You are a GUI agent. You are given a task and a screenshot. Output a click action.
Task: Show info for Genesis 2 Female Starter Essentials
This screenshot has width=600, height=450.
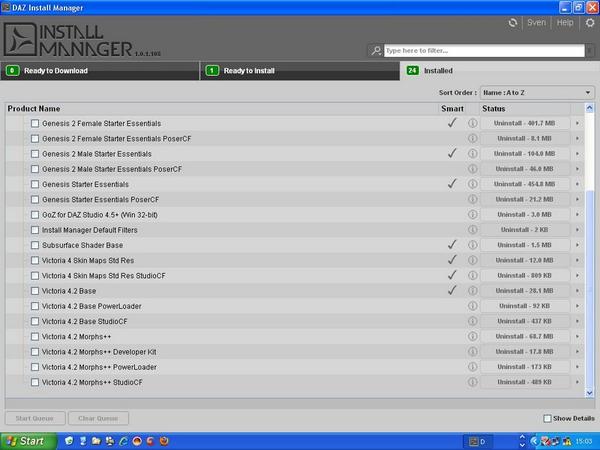coord(473,123)
